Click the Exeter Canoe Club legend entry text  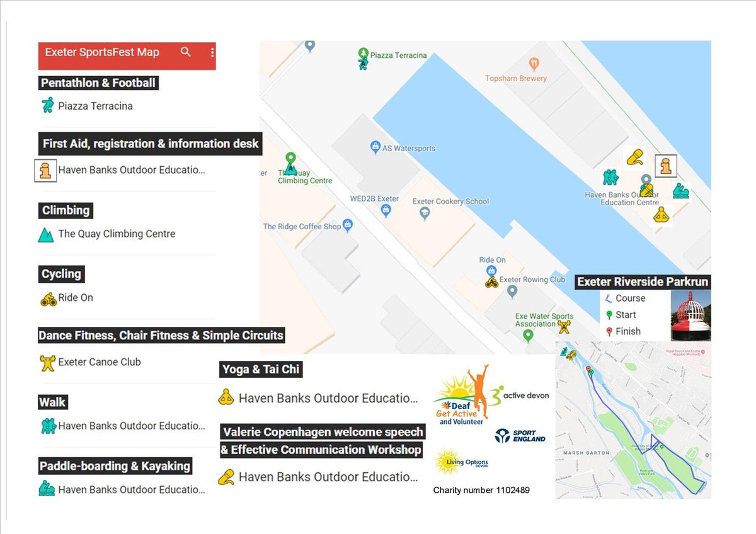[x=100, y=362]
